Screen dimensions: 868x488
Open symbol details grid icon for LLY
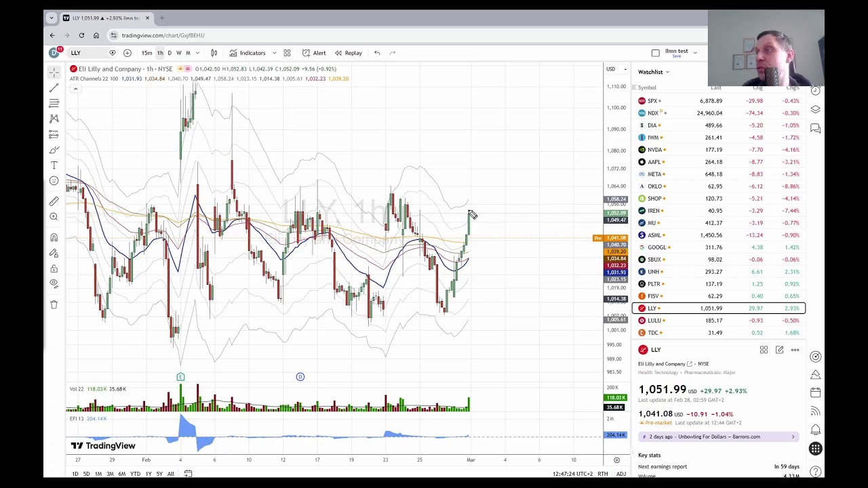(x=764, y=350)
